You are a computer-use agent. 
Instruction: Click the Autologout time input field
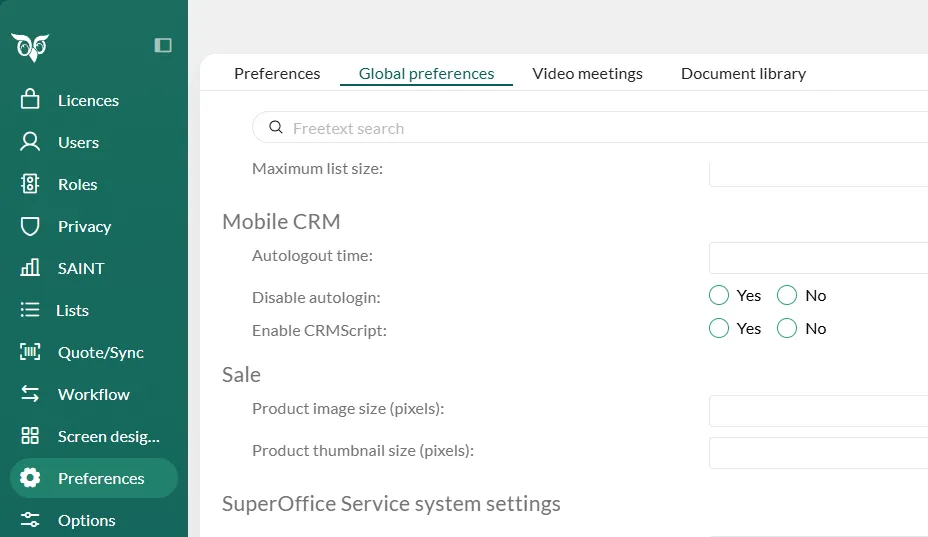[x=818, y=258]
